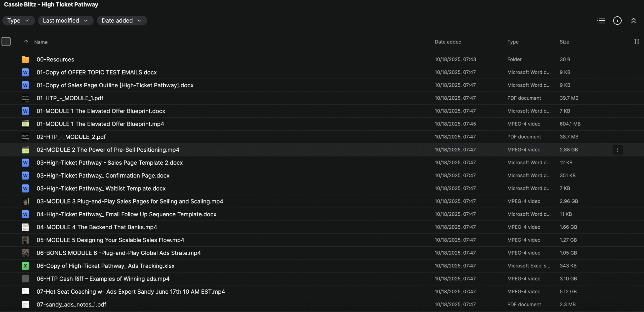Open the column settings icon
The height and width of the screenshot is (312, 644).
tap(636, 42)
